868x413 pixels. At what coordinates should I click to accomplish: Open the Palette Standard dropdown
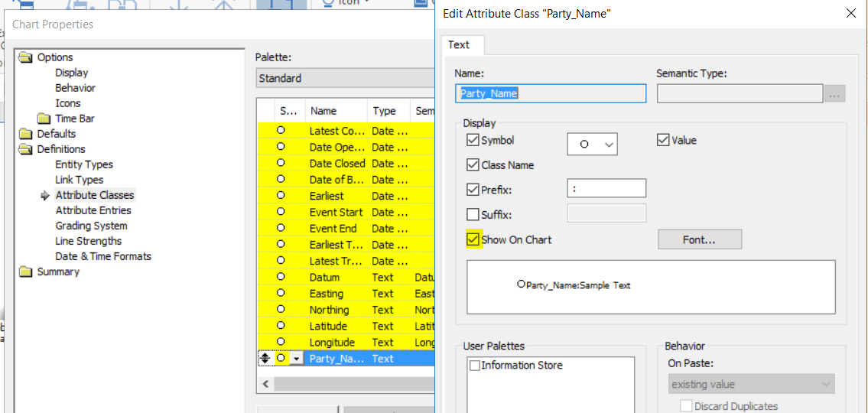tap(345, 78)
